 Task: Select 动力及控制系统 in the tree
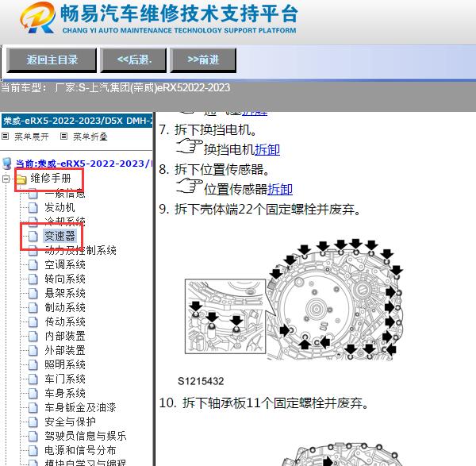coord(80,250)
